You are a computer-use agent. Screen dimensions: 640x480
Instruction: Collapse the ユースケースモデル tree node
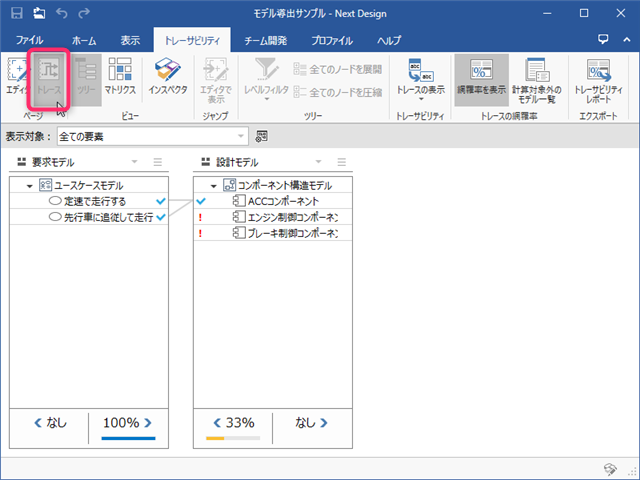pos(29,185)
